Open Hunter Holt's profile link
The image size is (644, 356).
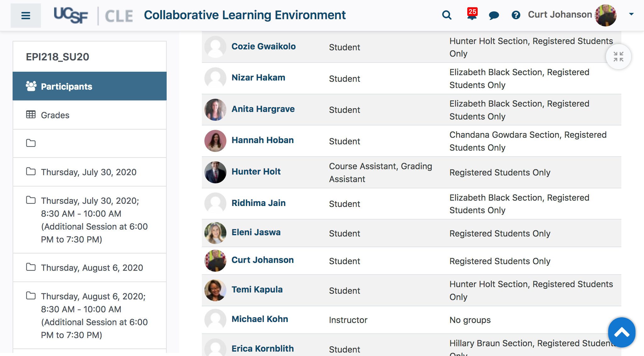pyautogui.click(x=256, y=172)
